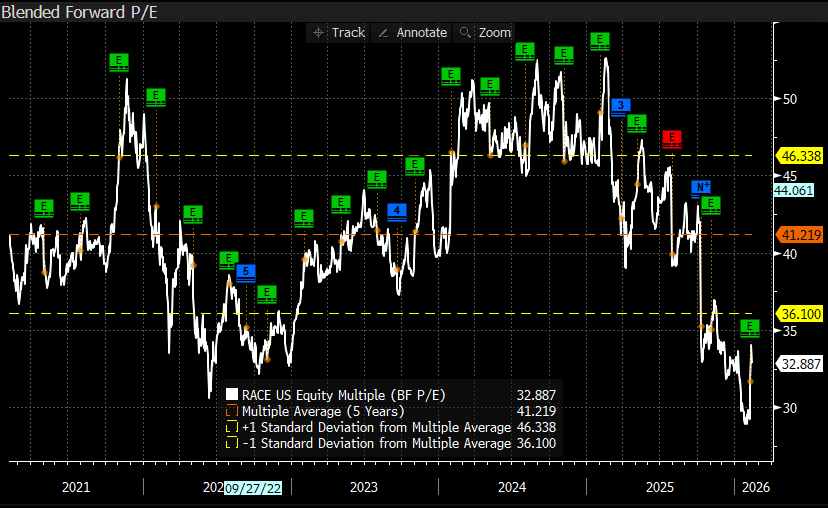Click the blue 'N+' news marker
The width and height of the screenshot is (828, 508).
click(x=701, y=187)
